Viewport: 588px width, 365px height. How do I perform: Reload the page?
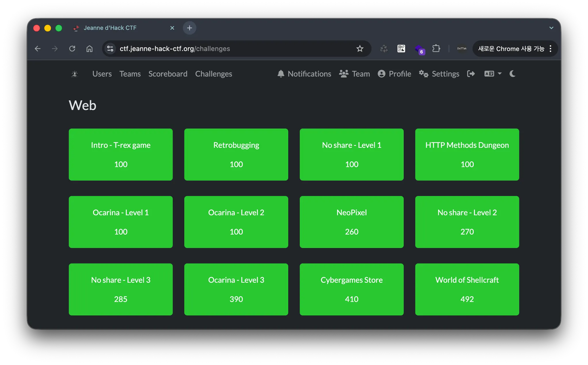[72, 49]
